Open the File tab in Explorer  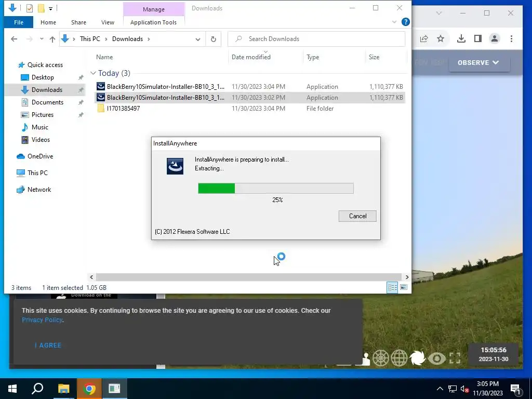coord(19,22)
